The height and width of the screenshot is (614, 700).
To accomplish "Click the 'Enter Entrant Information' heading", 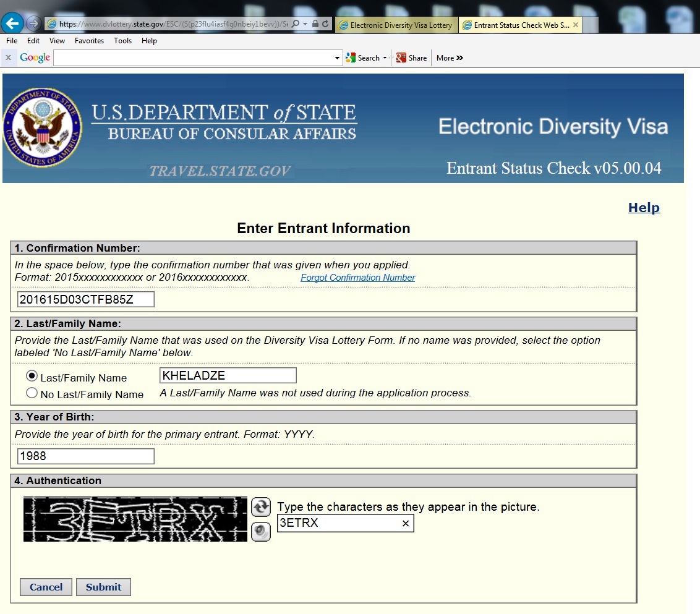I will 323,228.
